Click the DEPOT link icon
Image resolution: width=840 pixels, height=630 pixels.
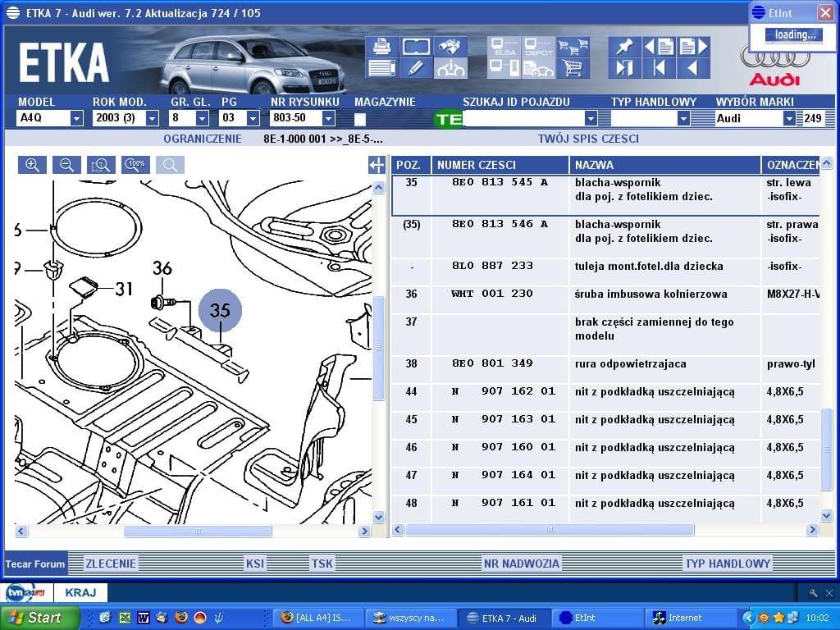[538, 47]
